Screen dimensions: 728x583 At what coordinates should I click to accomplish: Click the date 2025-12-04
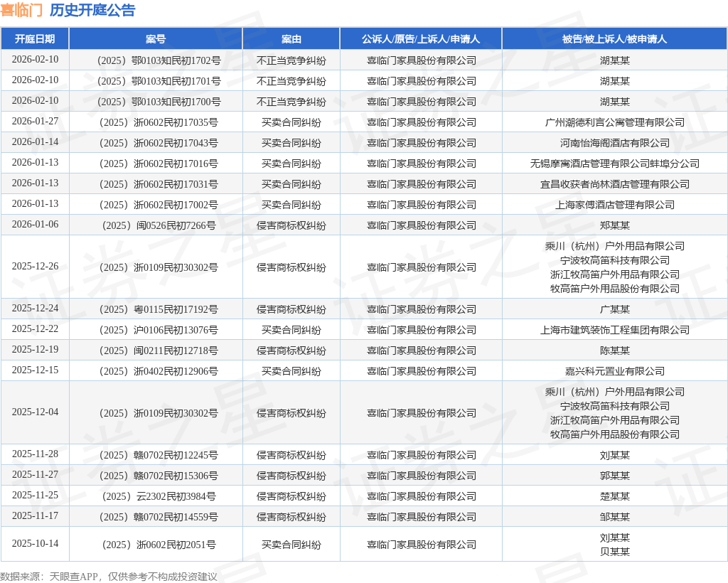coord(35,412)
